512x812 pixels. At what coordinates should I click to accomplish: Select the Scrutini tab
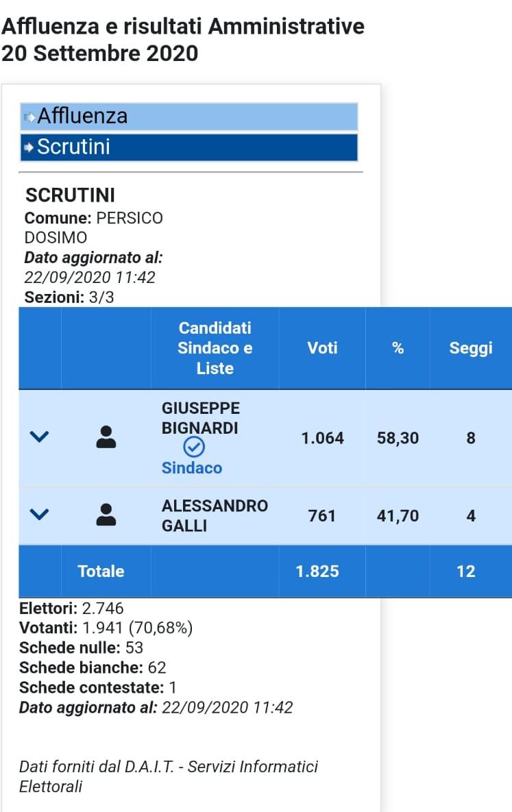click(x=188, y=147)
